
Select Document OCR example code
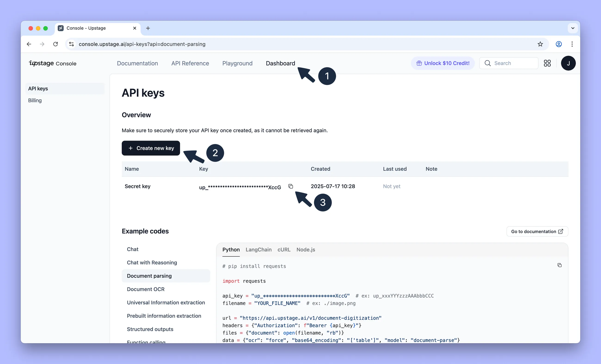point(146,289)
